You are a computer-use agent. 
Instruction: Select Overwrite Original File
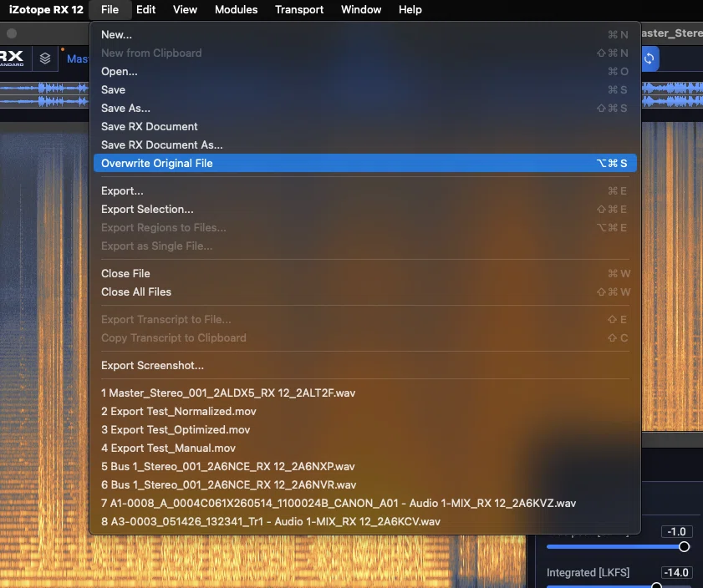pyautogui.click(x=365, y=163)
